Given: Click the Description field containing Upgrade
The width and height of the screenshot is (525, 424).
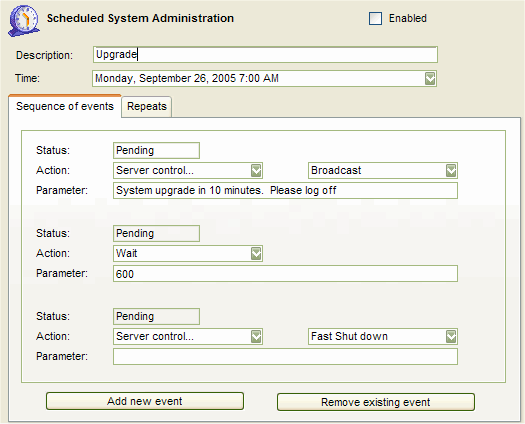Looking at the screenshot, I should tap(265, 55).
